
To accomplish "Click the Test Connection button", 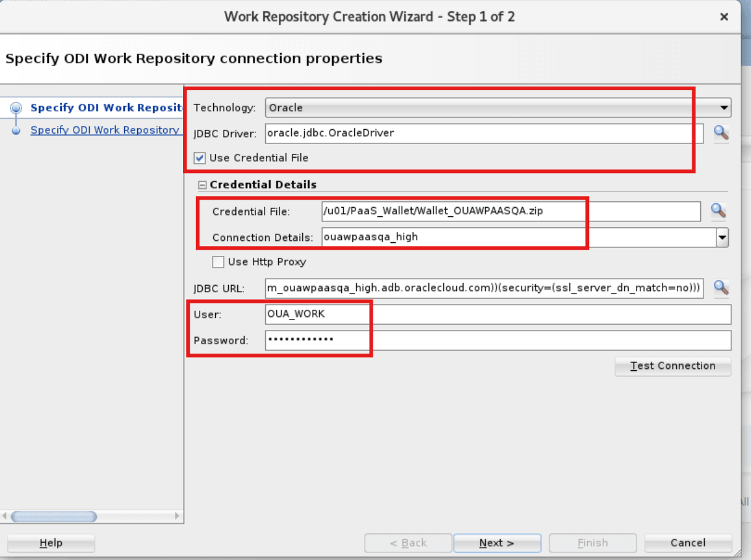I will pyautogui.click(x=673, y=366).
